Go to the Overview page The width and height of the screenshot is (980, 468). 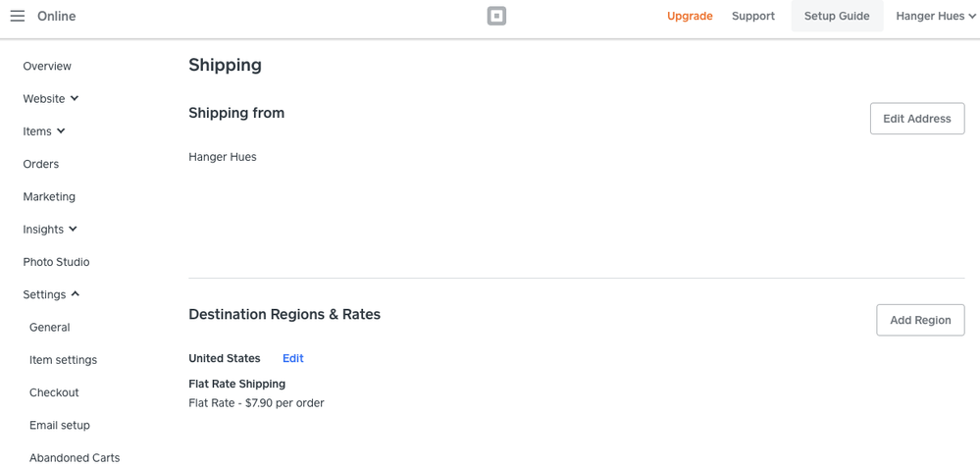click(x=47, y=67)
